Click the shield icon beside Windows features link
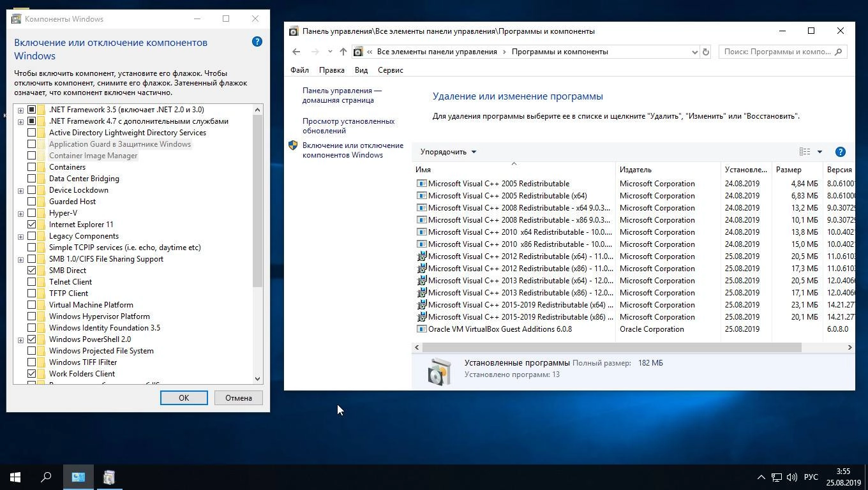Viewport: 868px width, 490px height. 293,145
